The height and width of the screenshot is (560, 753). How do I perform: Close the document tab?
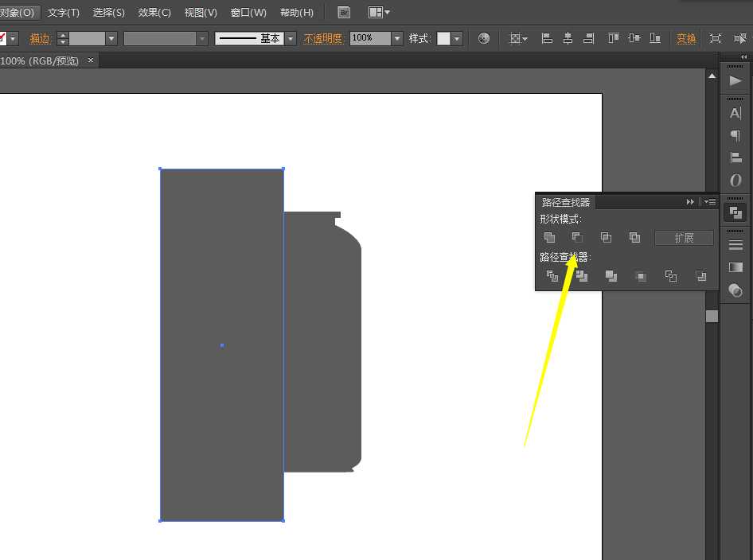(91, 60)
